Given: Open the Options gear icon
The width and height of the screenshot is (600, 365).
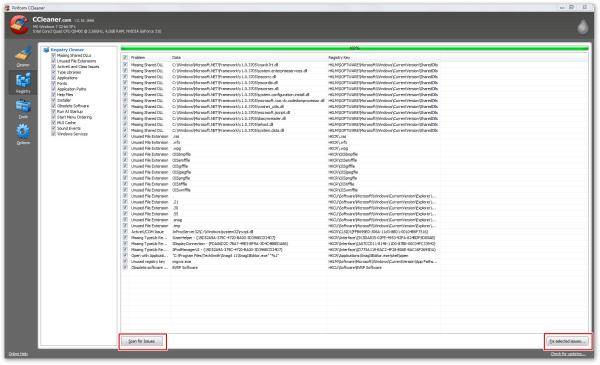Looking at the screenshot, I should point(23,134).
